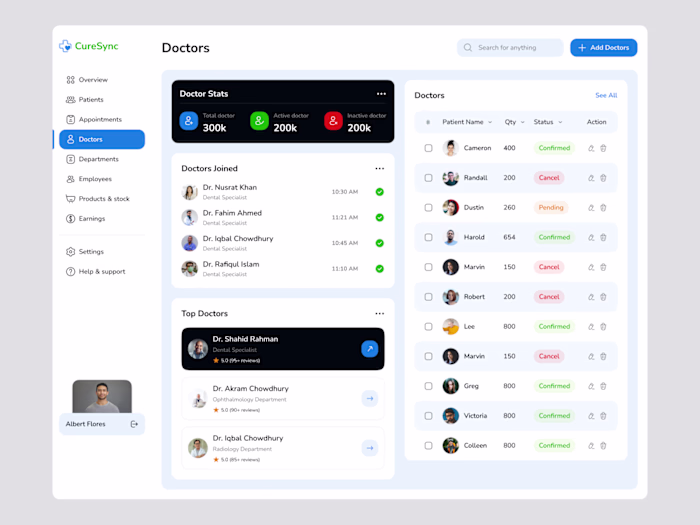Click green check for Dr. Rafiqul Islam

(379, 269)
